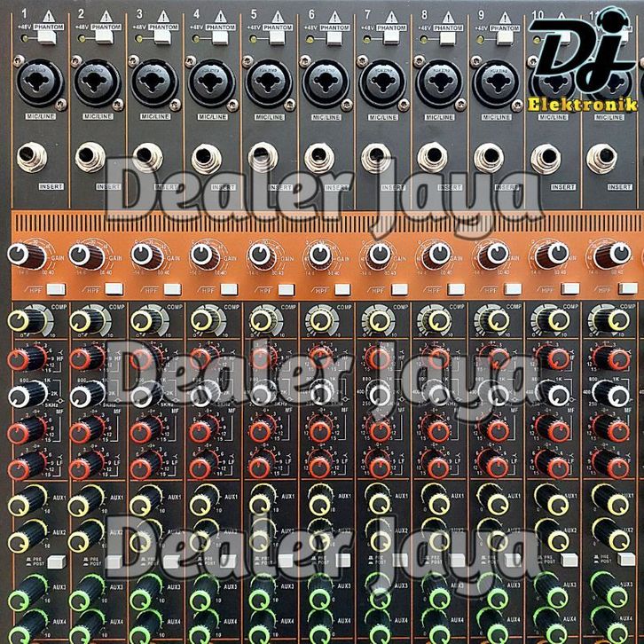
Task: Click channel 2 INSERT jack
Action: 91,158
